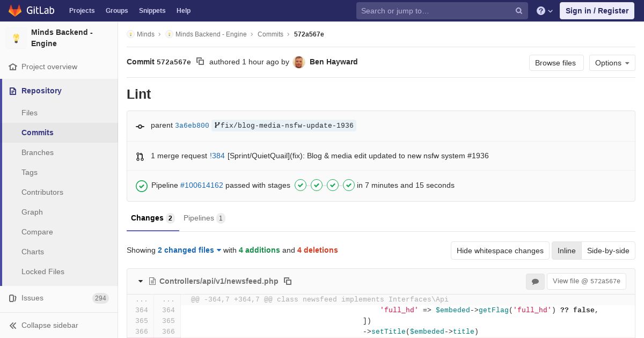Open parent commit 3a6eb800 link

tap(192, 126)
